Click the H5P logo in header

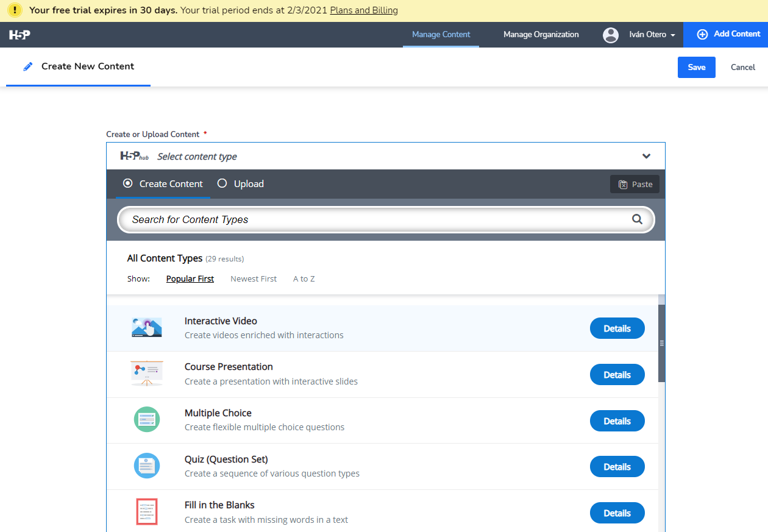pos(20,35)
